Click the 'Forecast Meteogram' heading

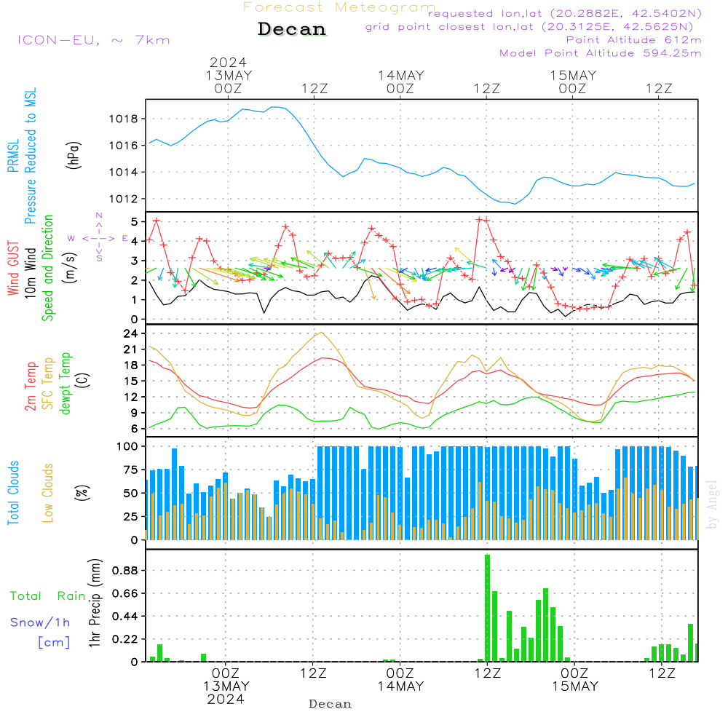pyautogui.click(x=339, y=7)
